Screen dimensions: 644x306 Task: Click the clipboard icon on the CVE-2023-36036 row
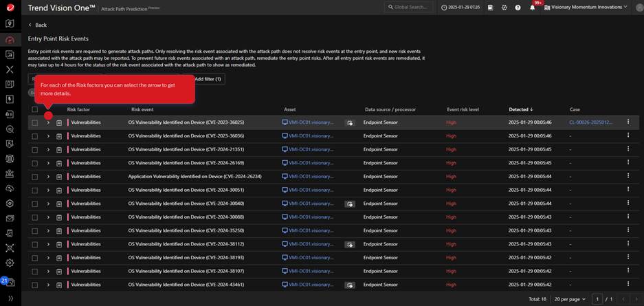pyautogui.click(x=59, y=136)
